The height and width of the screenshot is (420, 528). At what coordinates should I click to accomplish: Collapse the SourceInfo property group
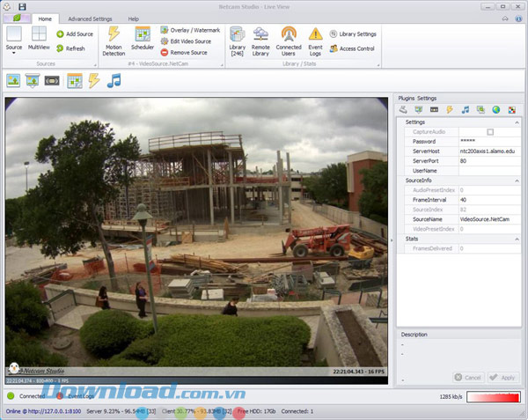click(x=517, y=181)
